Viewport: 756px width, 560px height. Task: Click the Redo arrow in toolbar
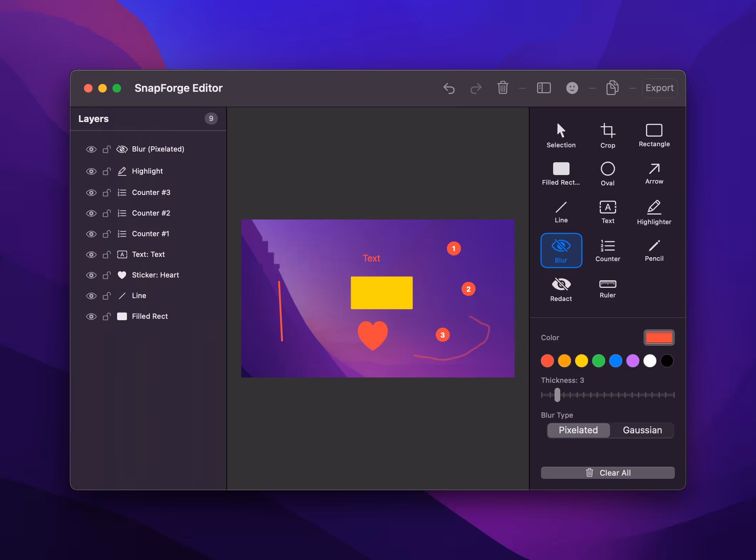[476, 88]
